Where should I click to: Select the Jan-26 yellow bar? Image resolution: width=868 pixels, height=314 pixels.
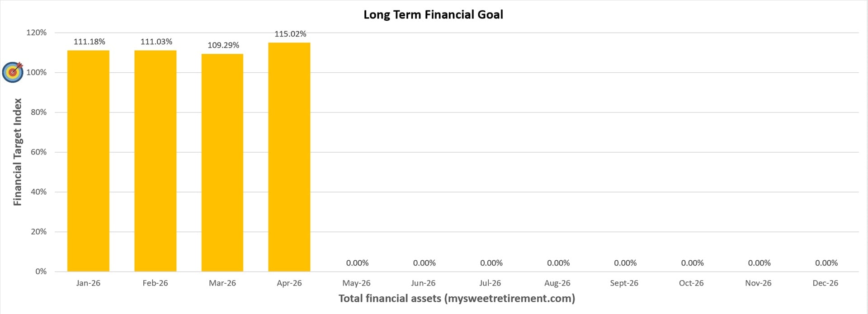(88, 160)
